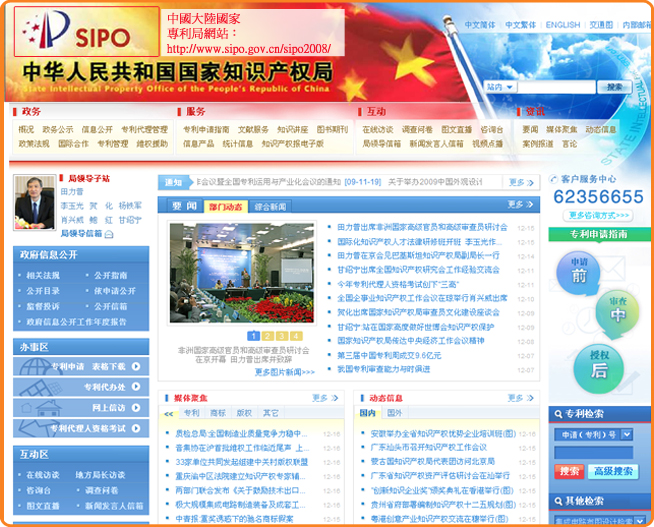Open 在线访谈 link under 互动
Viewport: 654px width, 527px height.
click(378, 130)
